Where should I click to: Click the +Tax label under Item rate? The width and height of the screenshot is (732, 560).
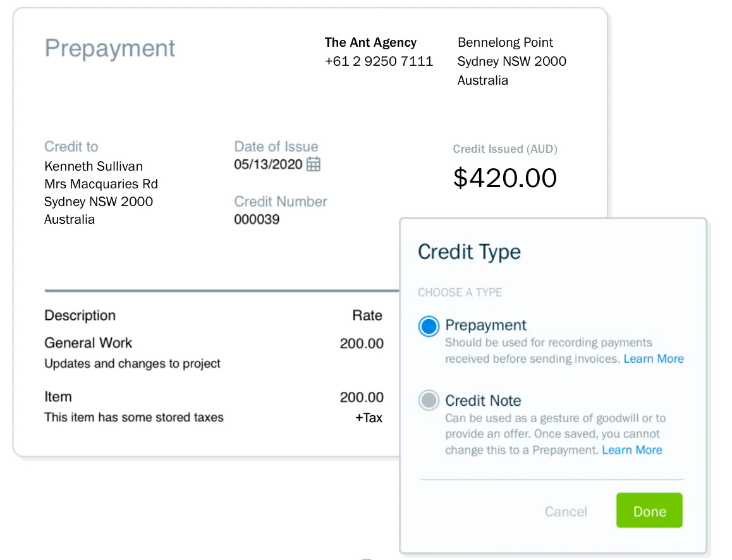pos(369,418)
